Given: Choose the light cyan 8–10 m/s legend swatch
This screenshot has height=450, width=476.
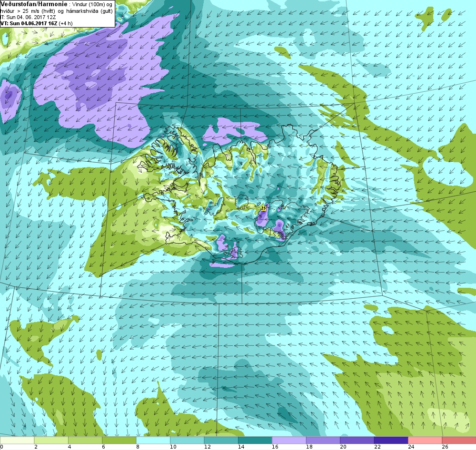Looking at the screenshot, I should pyautogui.click(x=153, y=440).
